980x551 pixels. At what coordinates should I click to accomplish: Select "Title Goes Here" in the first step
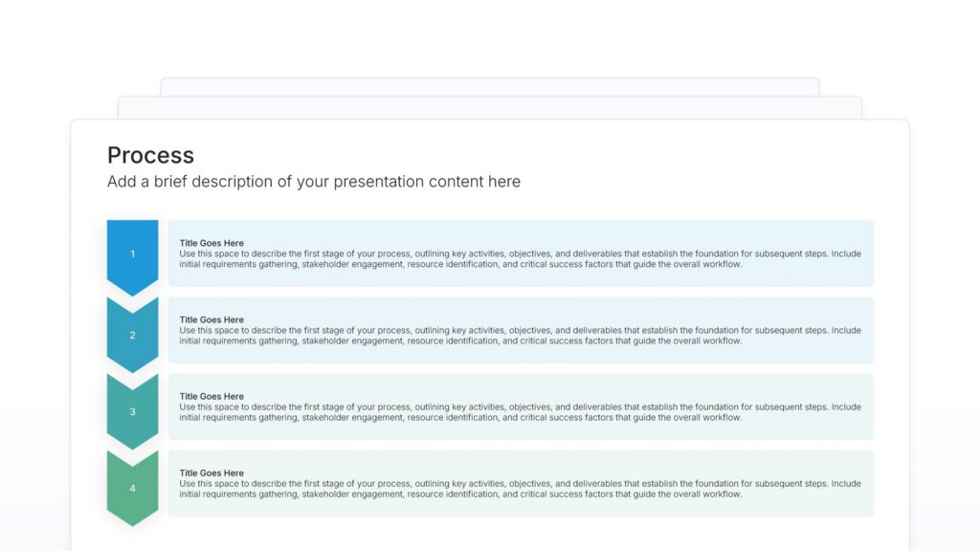click(x=212, y=243)
